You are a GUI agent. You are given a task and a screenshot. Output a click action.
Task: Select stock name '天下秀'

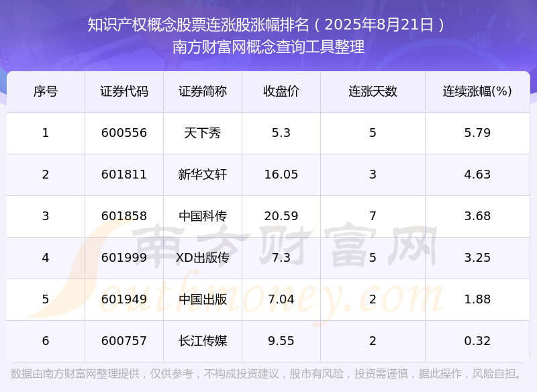[203, 133]
